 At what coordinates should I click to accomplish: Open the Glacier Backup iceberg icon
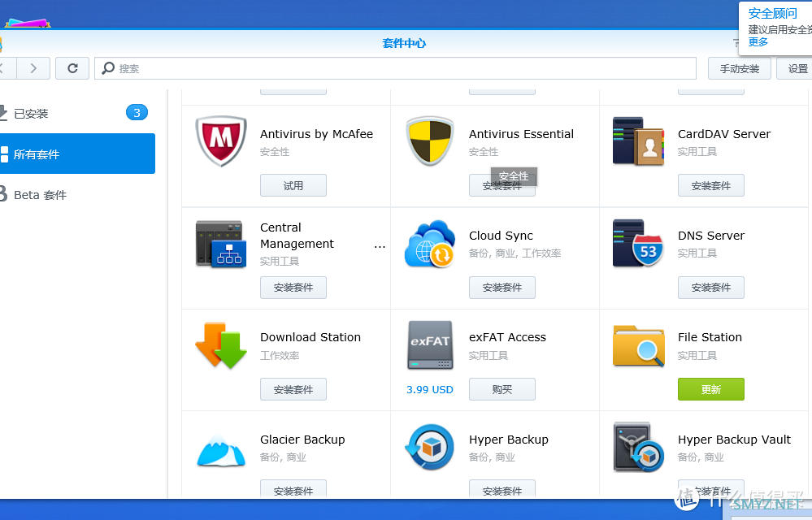pyautogui.click(x=221, y=450)
